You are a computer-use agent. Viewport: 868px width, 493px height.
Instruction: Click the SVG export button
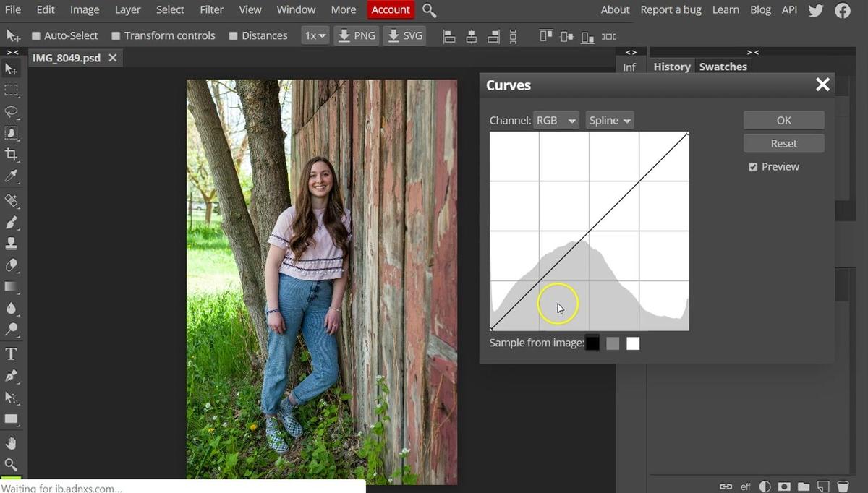404,35
